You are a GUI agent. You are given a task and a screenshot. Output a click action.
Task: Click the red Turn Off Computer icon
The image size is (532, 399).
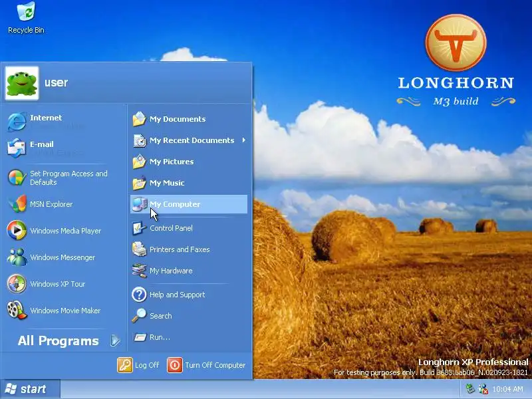coord(175,365)
